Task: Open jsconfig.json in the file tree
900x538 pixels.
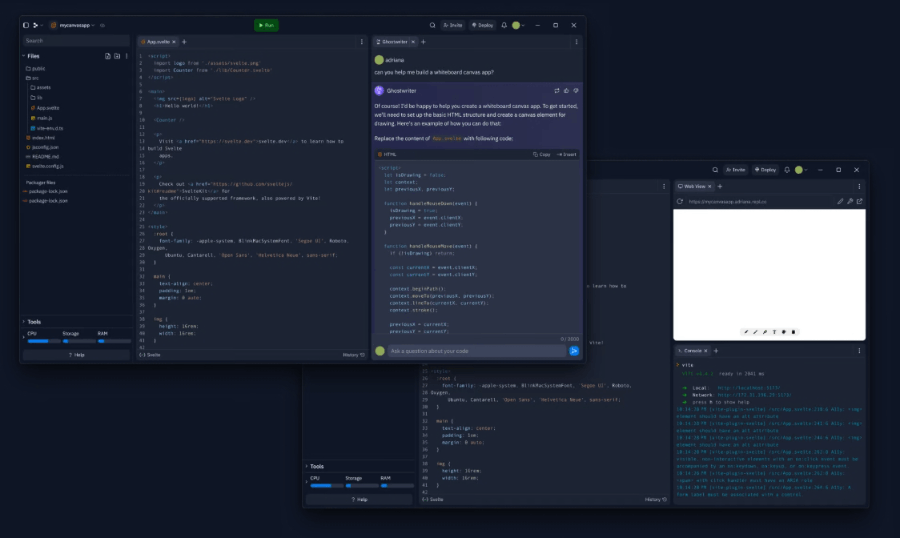Action: click(42, 147)
